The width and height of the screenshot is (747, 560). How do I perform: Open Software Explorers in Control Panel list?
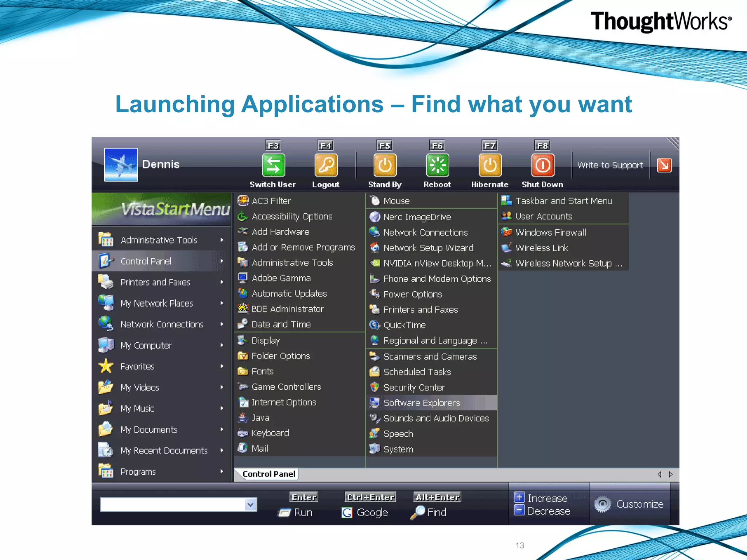point(421,403)
